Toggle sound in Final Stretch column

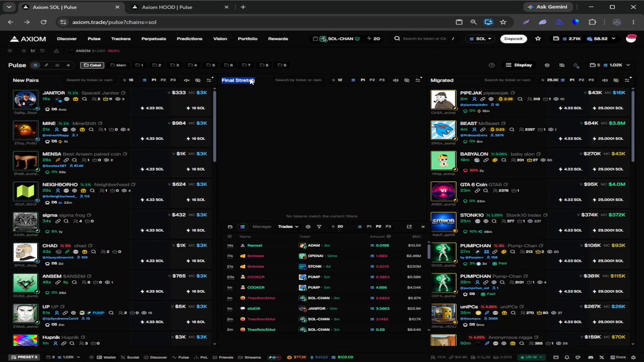(x=396, y=80)
